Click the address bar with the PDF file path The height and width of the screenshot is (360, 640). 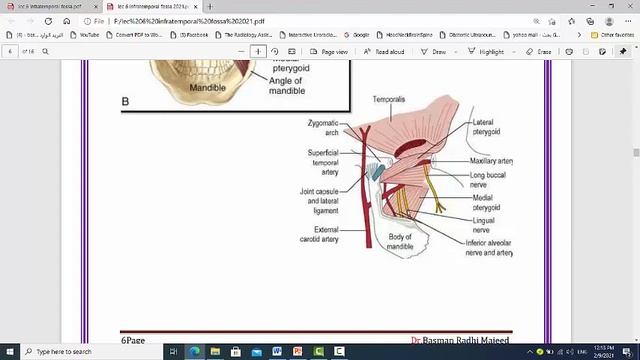click(x=189, y=21)
